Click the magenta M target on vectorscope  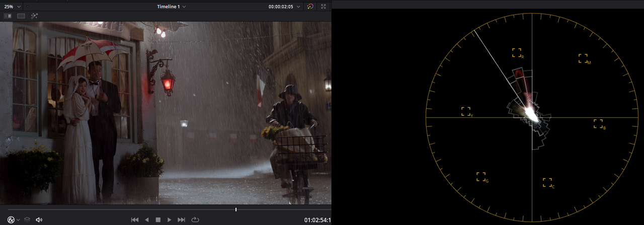[583, 58]
